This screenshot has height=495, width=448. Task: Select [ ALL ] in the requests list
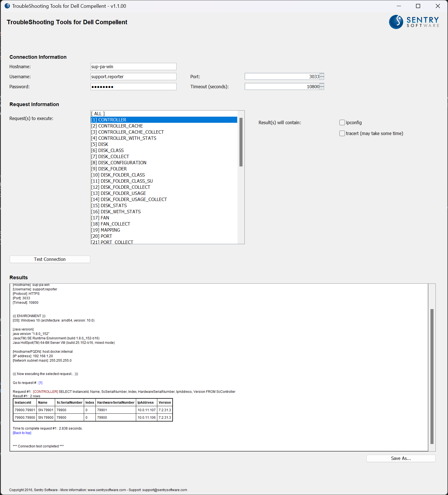click(98, 114)
